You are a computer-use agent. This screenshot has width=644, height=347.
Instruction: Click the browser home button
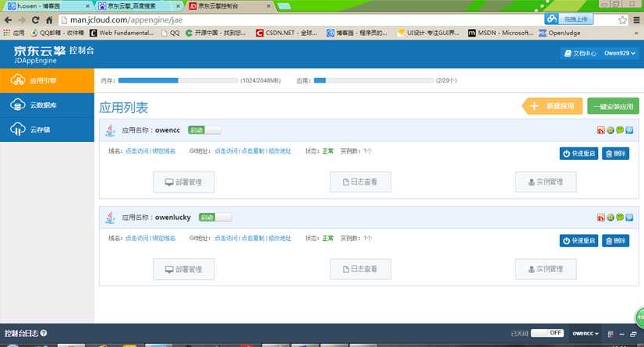(49, 19)
